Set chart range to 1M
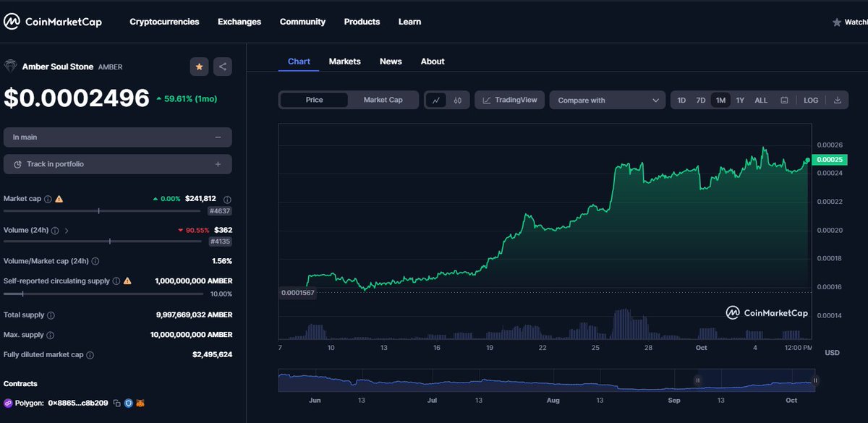Screen dimensions: 868x423 (x=720, y=101)
